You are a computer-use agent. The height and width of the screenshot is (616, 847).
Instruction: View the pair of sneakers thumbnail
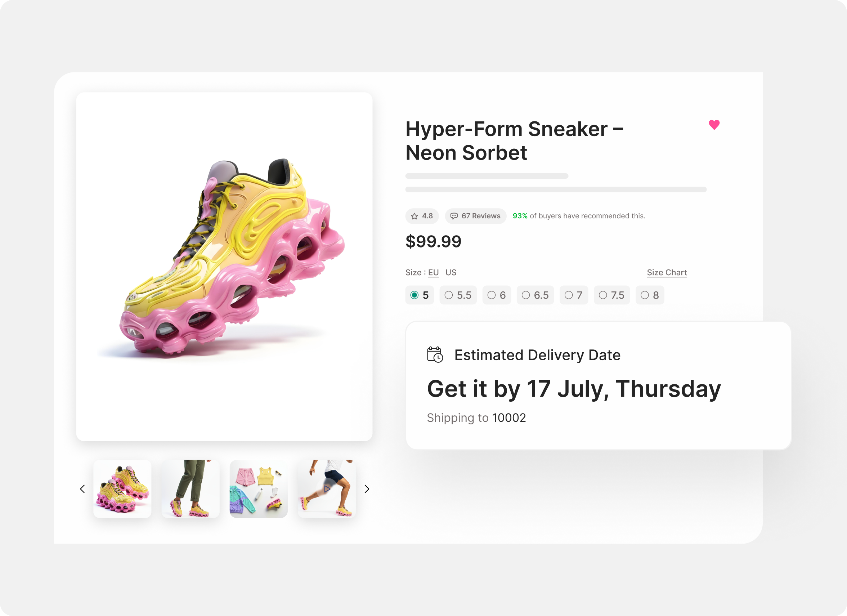[122, 488]
